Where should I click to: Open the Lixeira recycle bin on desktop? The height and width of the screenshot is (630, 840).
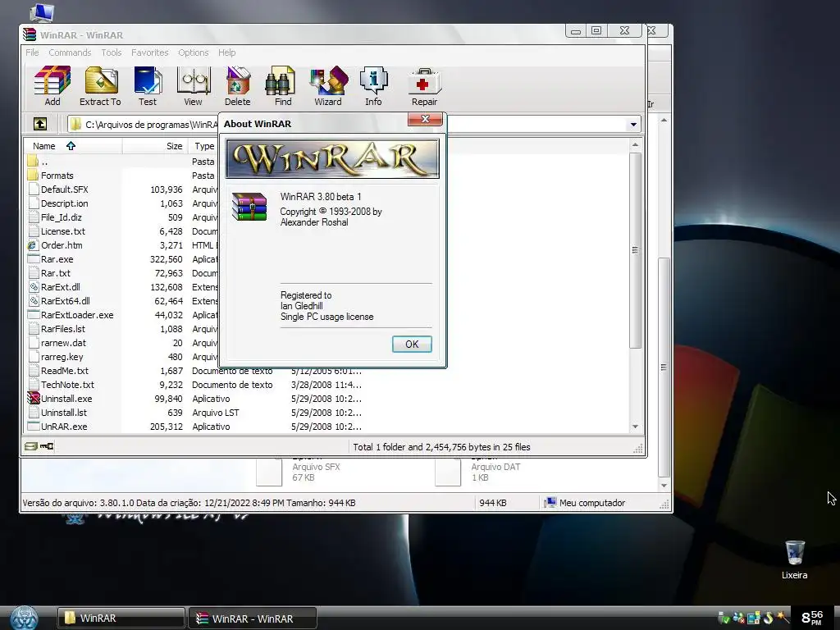(794, 559)
